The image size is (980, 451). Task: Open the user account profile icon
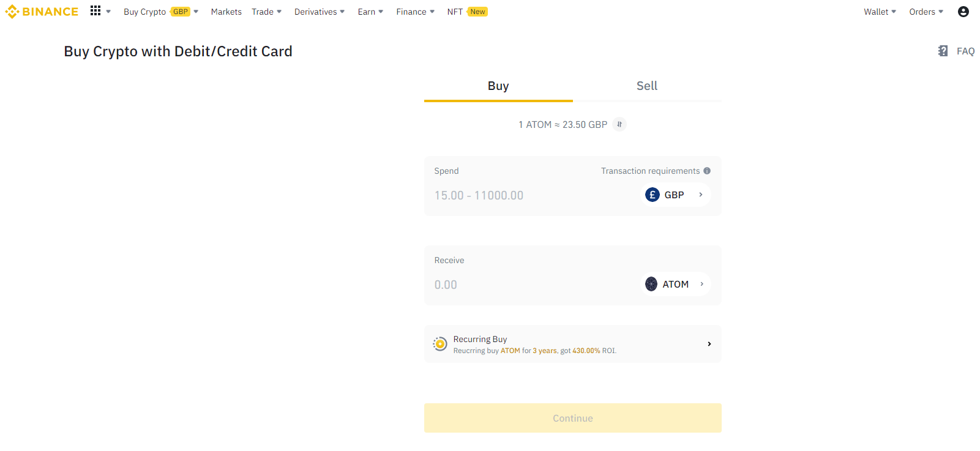click(963, 12)
